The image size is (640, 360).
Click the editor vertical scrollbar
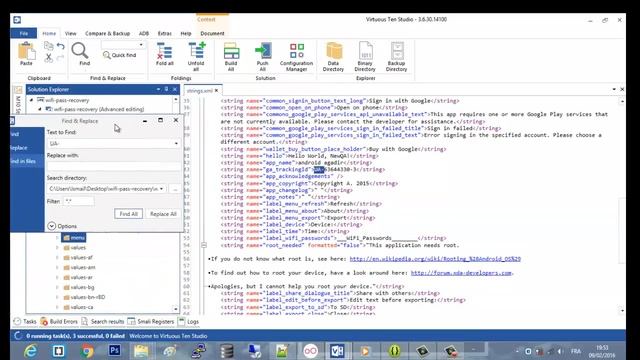click(622, 206)
